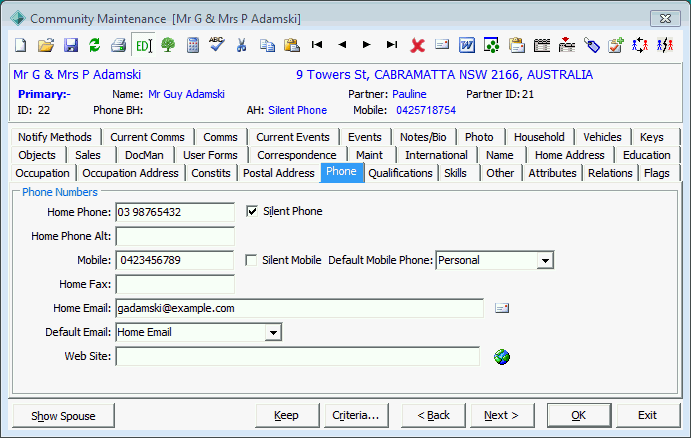Viewport: 691px width, 438px height.
Task: Expand the Default Email dropdown
Action: click(273, 332)
